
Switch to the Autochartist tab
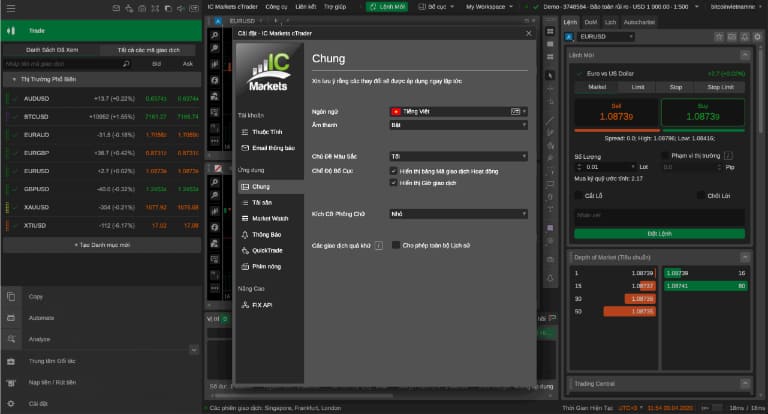tap(639, 21)
